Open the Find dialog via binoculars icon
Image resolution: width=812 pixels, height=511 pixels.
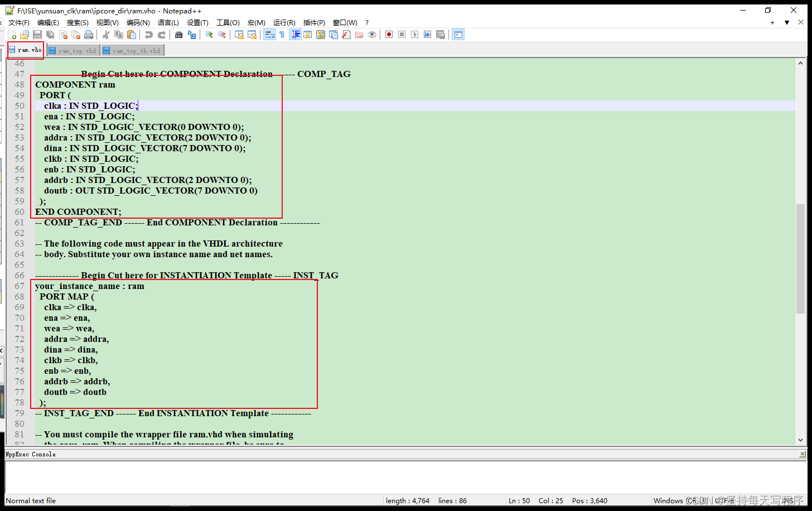click(178, 35)
